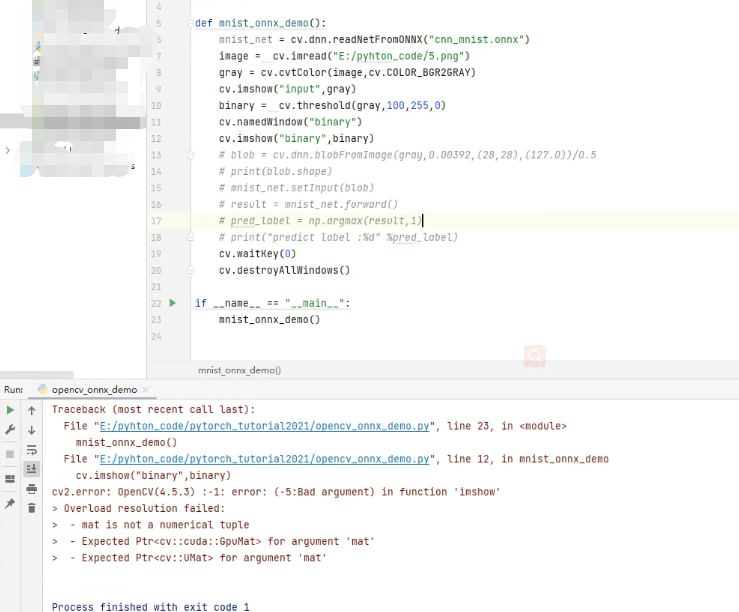This screenshot has width=739, height=612.
Task: Expand the collapsed project tree node arrow
Action: pyautogui.click(x=8, y=151)
